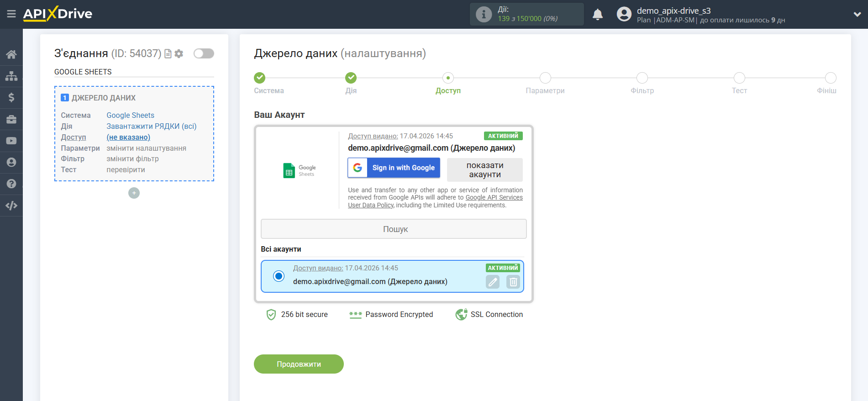Click the (не вказано) access link

point(128,137)
